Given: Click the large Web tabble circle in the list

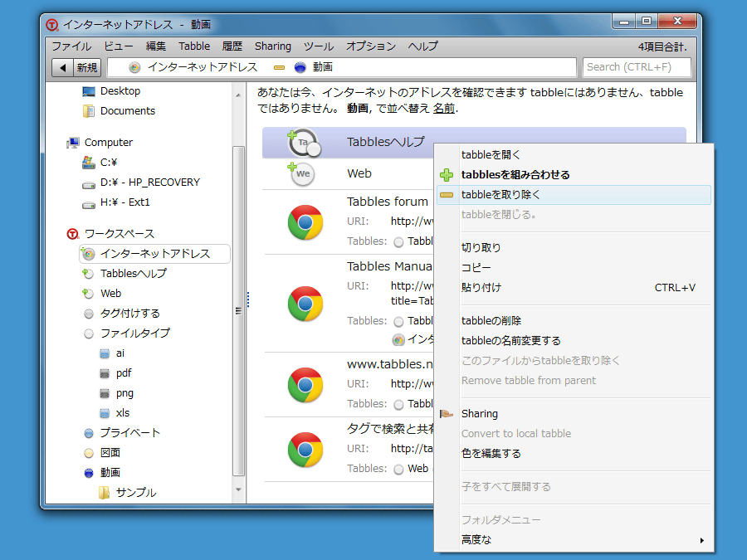Looking at the screenshot, I should (301, 173).
